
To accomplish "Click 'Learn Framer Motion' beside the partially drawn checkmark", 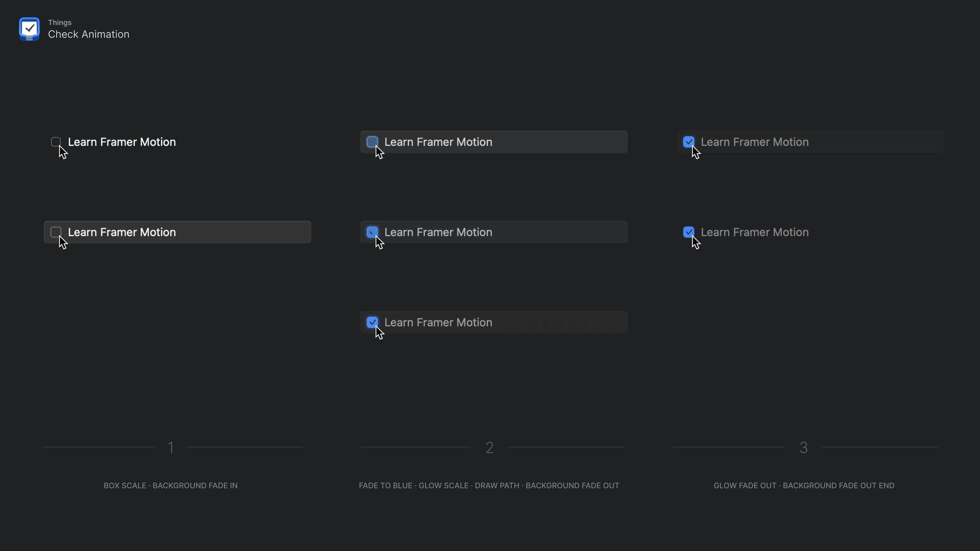I will (x=438, y=232).
